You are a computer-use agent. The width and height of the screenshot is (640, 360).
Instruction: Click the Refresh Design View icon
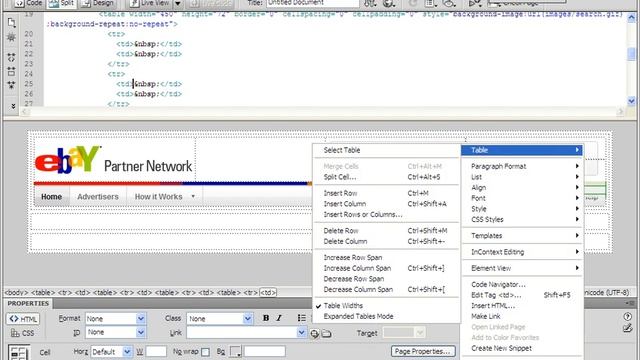(413, 3)
